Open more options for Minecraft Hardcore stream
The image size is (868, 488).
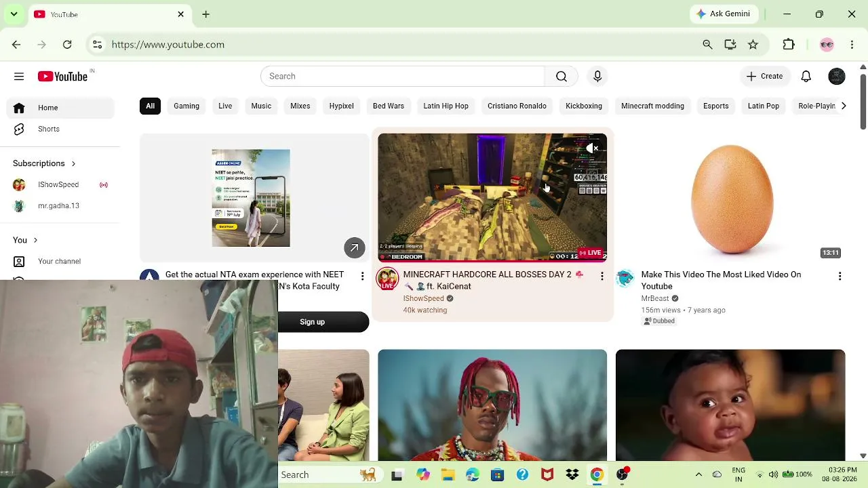click(x=601, y=276)
